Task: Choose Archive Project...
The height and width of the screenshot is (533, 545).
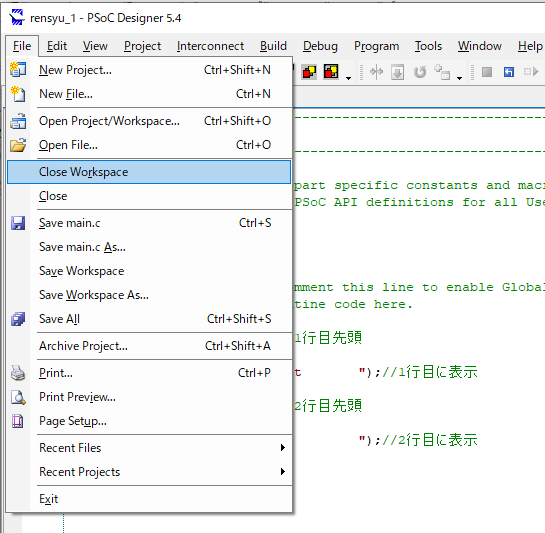Action: point(149,346)
